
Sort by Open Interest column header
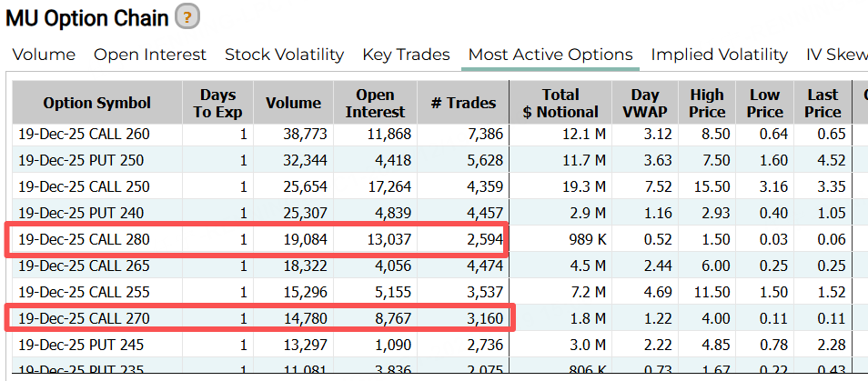coord(375,103)
